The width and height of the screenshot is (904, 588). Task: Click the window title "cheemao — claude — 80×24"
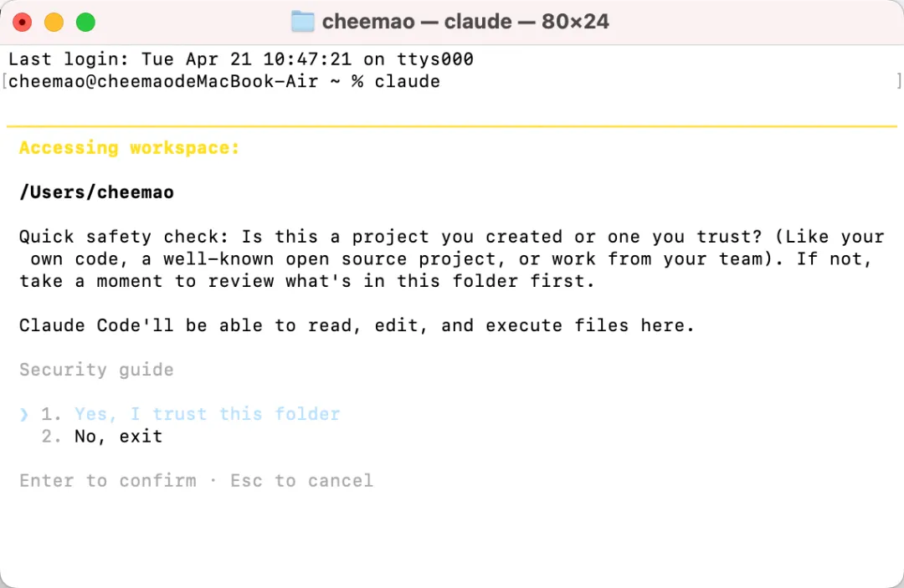click(x=465, y=22)
